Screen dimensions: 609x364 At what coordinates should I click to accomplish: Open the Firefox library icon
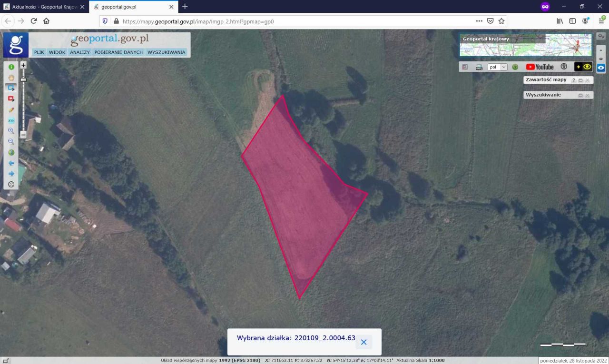560,21
